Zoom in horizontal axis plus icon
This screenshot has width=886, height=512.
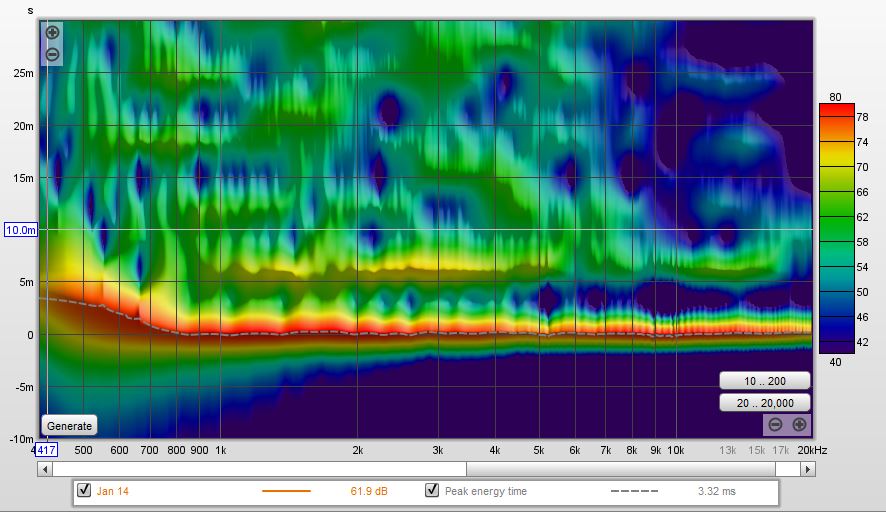click(799, 424)
